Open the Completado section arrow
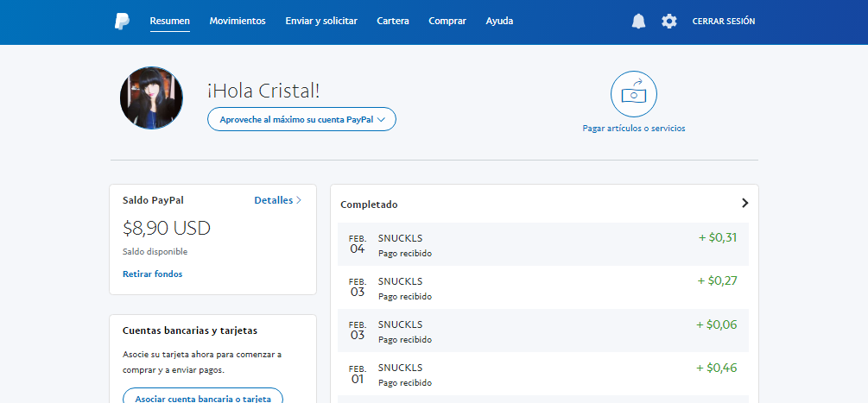Viewport: 868px width, 403px height. (744, 203)
